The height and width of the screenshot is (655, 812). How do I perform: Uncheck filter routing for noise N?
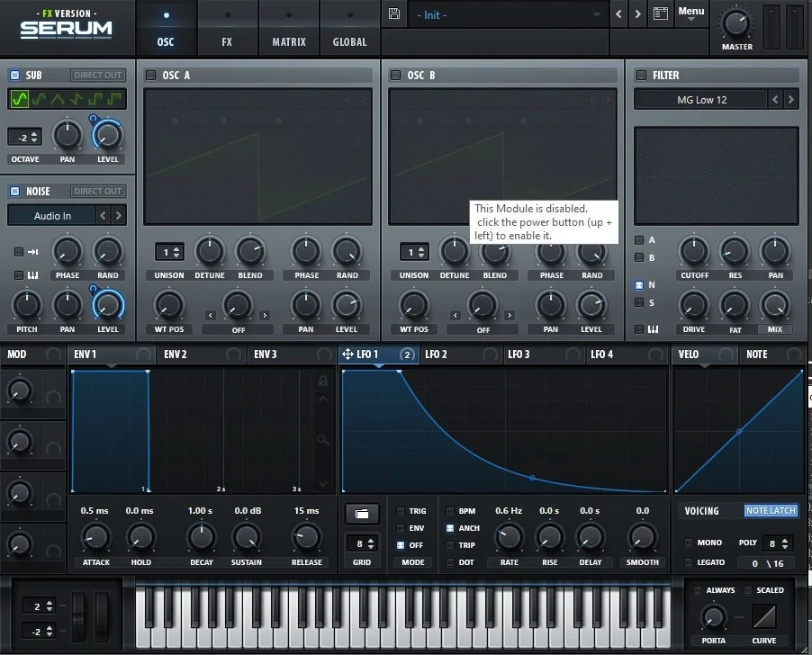pos(639,285)
